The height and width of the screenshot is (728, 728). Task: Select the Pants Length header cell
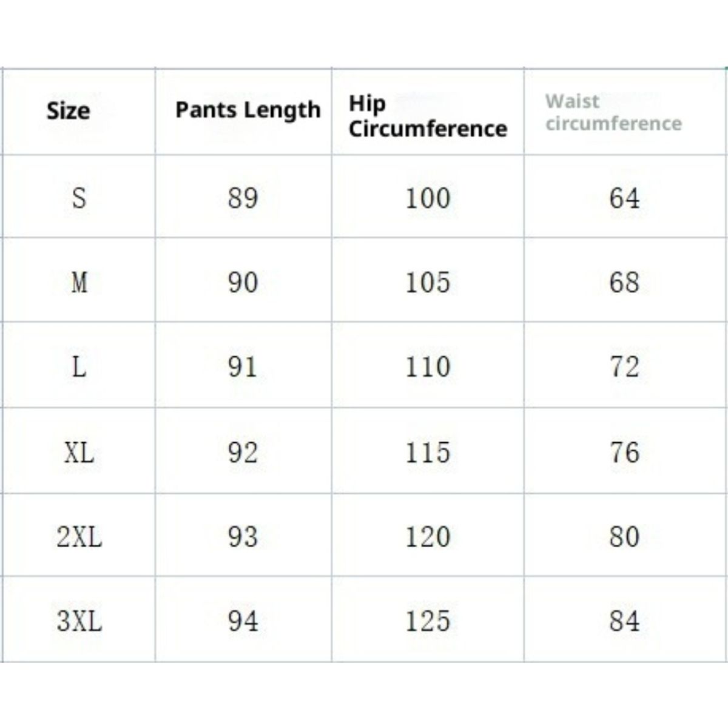[248, 110]
